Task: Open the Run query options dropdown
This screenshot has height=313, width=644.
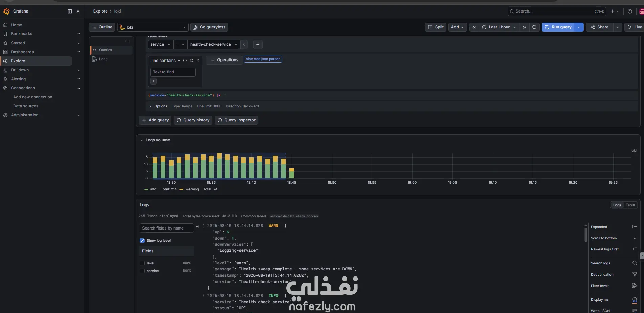Action: [579, 27]
